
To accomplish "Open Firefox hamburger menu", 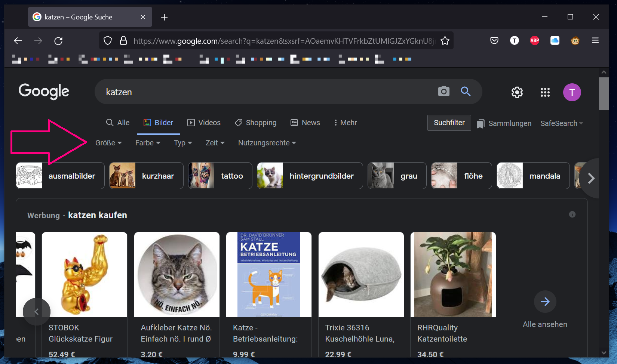I will click(595, 41).
